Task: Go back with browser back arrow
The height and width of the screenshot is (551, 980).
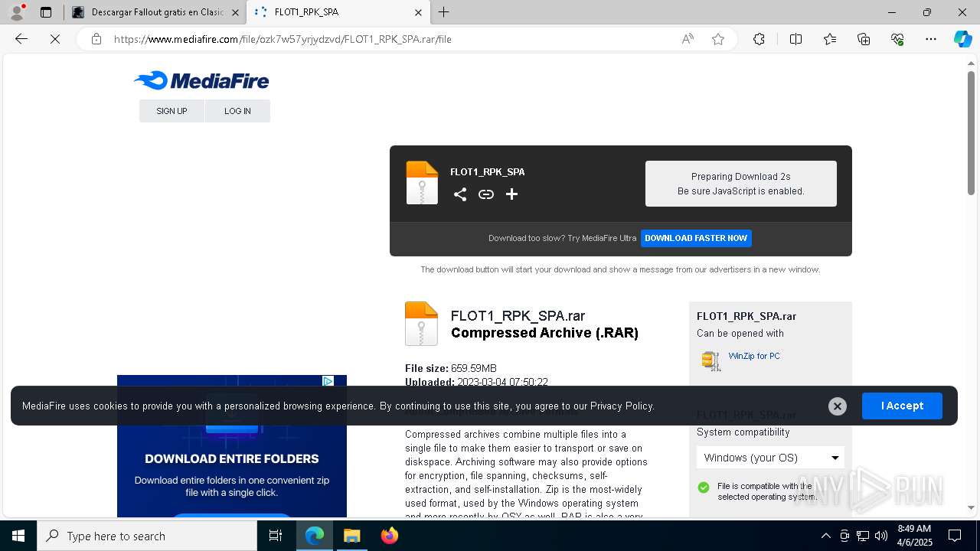Action: 21,39
